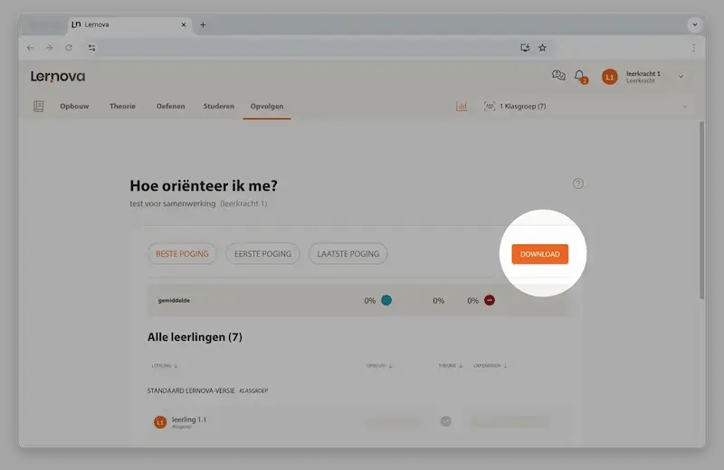Switch to the Oefenen tab
This screenshot has height=470, width=724.
coord(170,106)
